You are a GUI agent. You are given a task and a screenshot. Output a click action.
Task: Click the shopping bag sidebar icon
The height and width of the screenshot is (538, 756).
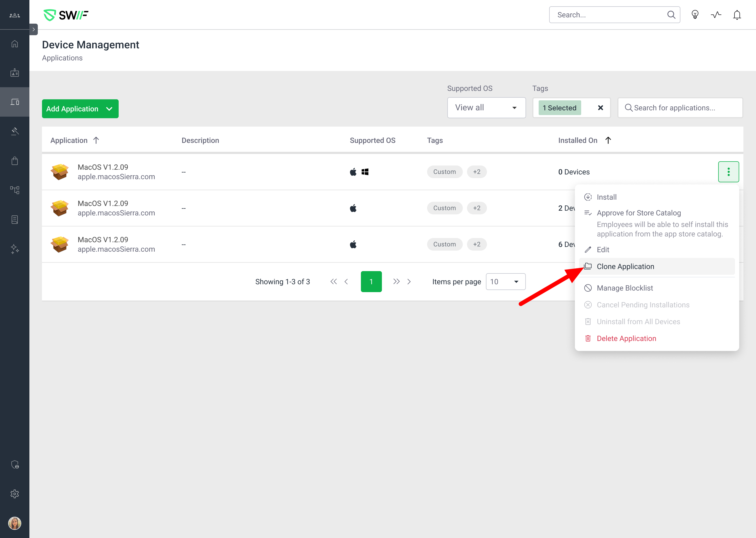[x=14, y=161]
